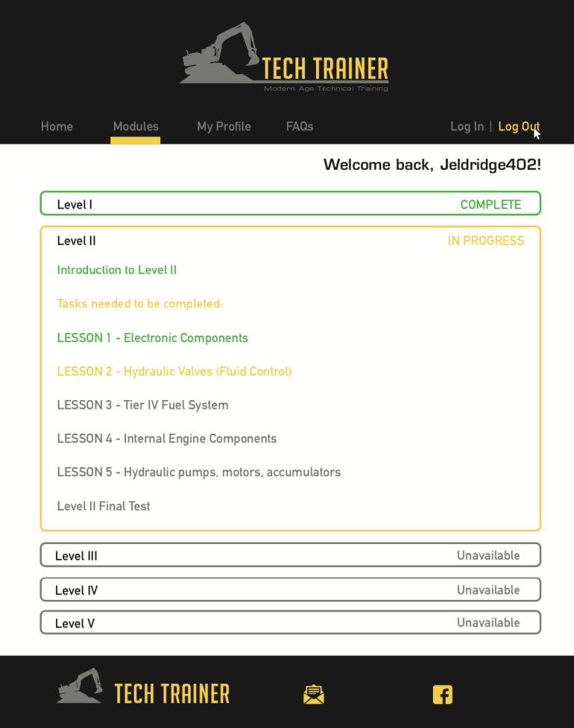Click the Tech Trainer excavator logo in header
The image size is (574, 728).
[x=283, y=58]
